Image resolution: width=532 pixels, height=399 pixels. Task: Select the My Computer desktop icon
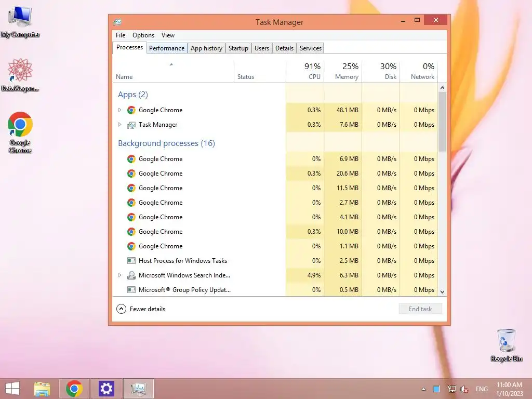click(x=20, y=21)
